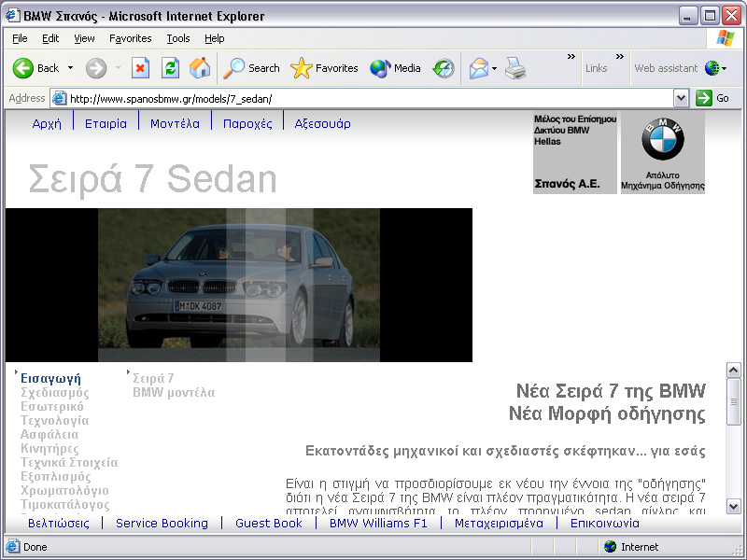Viewport: 747px width, 560px height.
Task: Open the Αξεσουάρ navigation link
Action: point(322,124)
